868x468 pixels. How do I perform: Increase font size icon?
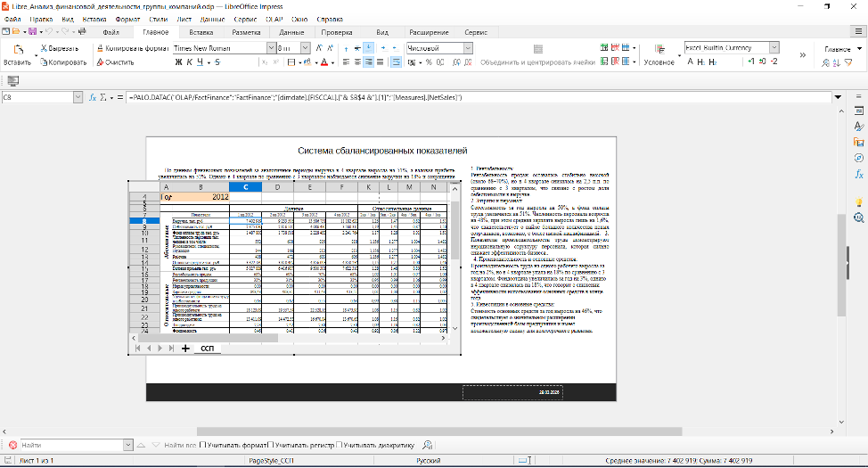coord(319,48)
